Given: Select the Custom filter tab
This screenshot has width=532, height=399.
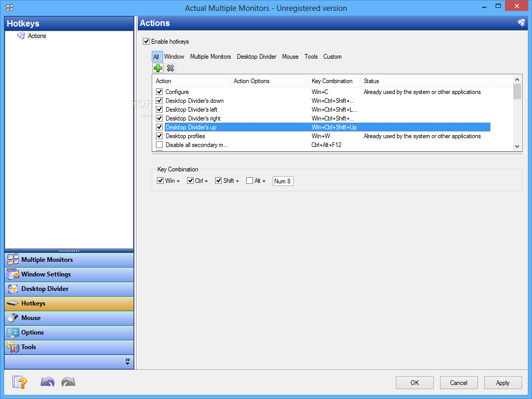Looking at the screenshot, I should 332,57.
